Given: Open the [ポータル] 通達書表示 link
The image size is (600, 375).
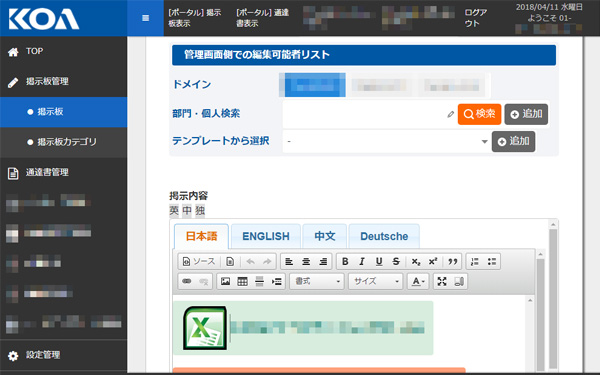Looking at the screenshot, I should (x=262, y=18).
